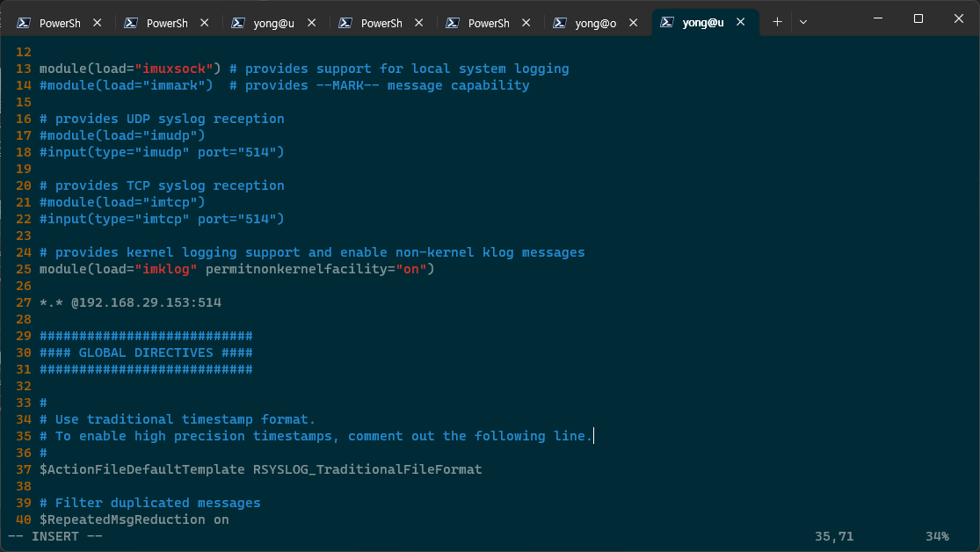Expand the new tab profile dropdown
Viewport: 980px width, 552px height.
(803, 22)
